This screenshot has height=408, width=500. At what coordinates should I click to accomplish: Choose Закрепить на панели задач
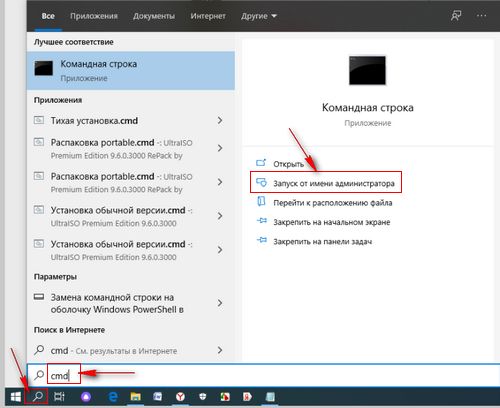point(323,241)
